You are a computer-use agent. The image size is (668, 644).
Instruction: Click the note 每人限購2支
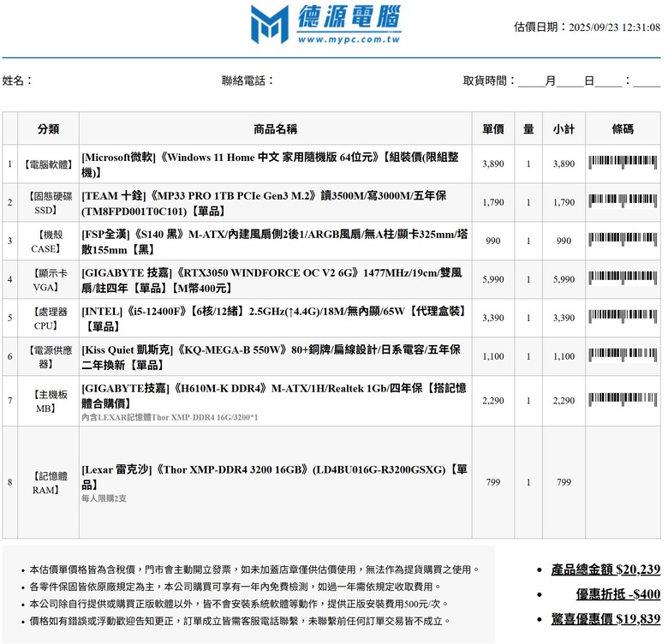[104, 498]
